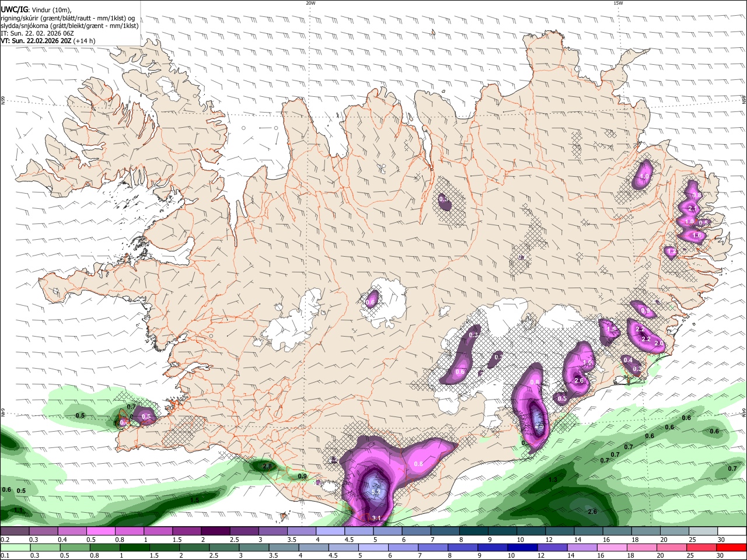Click the 'slydda/snjókoma' legend description line

coord(69,26)
